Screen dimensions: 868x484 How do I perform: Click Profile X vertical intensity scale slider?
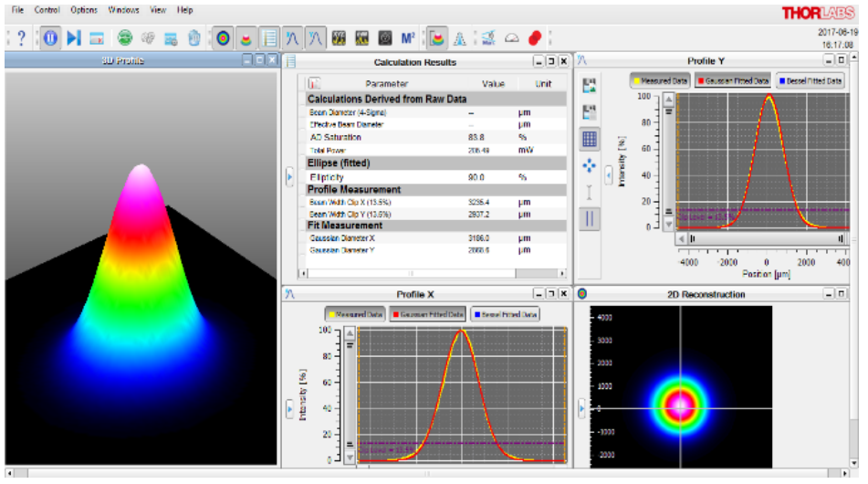[350, 393]
